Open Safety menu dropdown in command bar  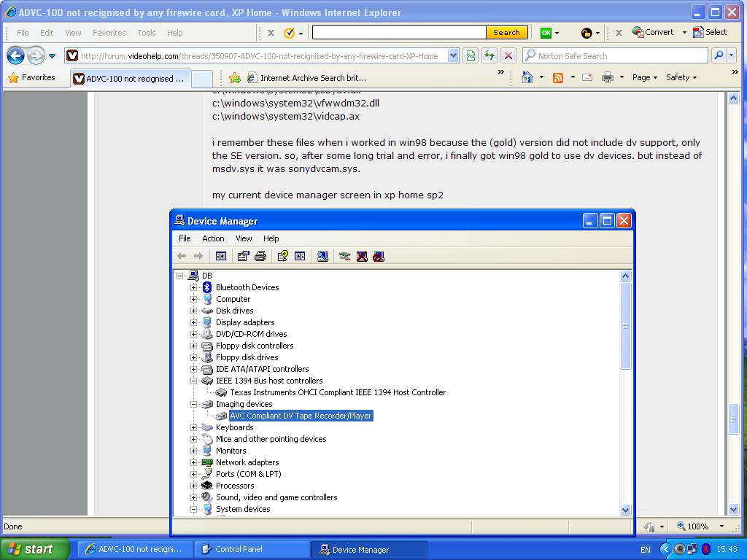pos(681,77)
